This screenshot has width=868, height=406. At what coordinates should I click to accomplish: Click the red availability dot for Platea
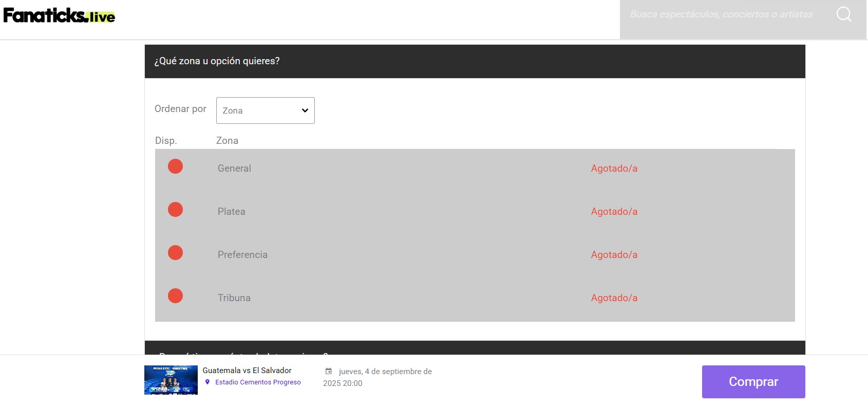(175, 210)
